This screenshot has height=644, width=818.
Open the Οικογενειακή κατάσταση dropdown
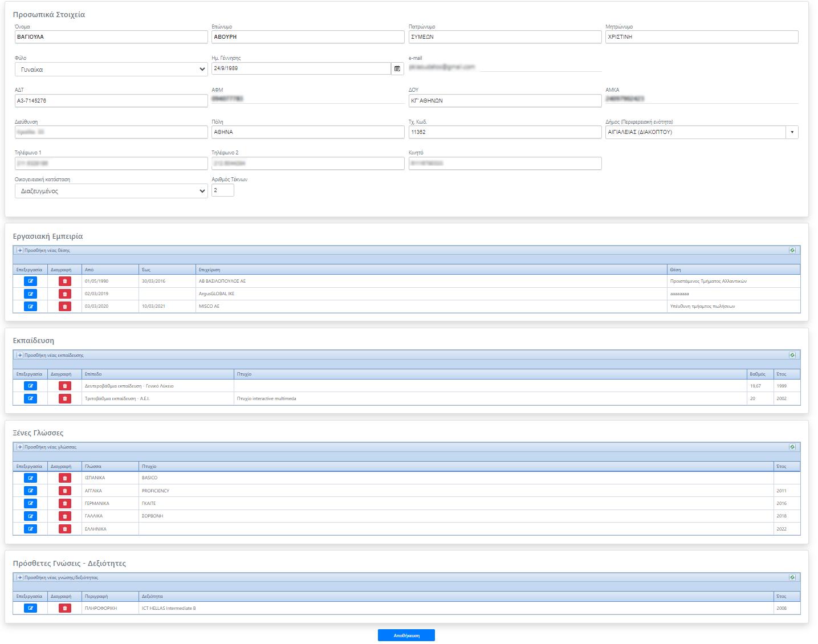coord(111,191)
